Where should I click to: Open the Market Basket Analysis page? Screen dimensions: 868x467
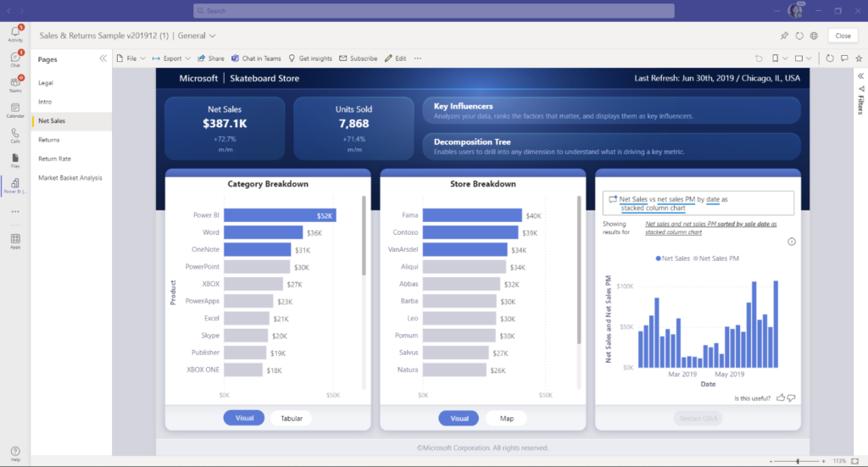click(70, 178)
